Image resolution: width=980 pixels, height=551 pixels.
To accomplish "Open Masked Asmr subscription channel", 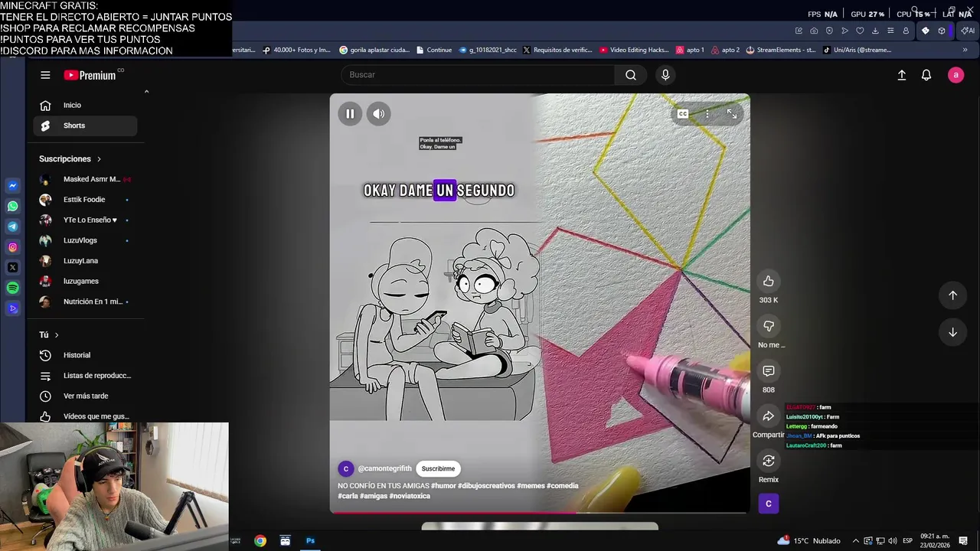I will tap(85, 179).
